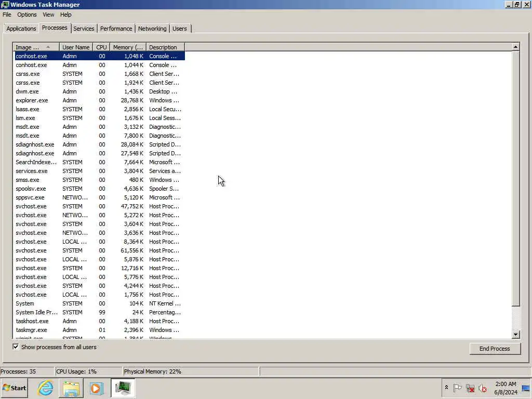
Task: Select dwm.exe process row
Action: click(99, 91)
